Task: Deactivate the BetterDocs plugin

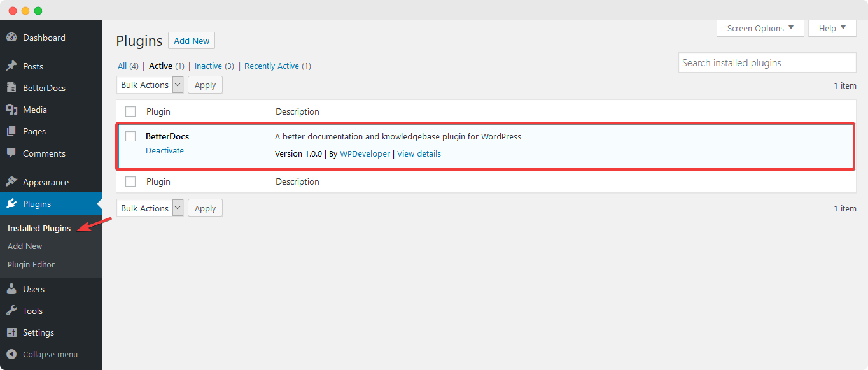Action: [165, 151]
